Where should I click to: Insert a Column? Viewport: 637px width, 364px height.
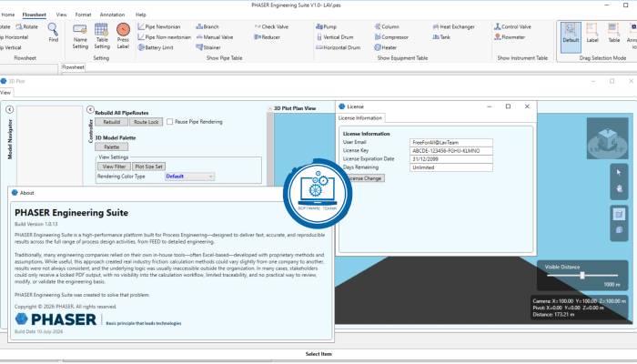(387, 26)
